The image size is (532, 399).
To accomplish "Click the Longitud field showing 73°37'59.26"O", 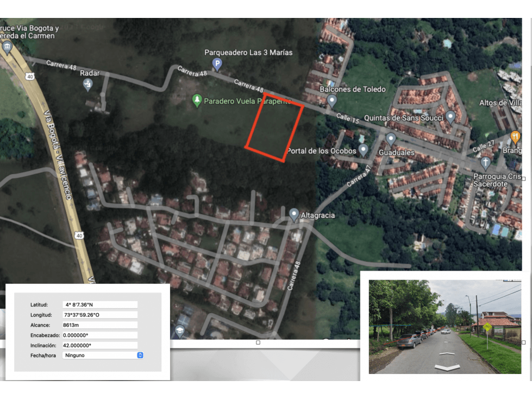I will [x=100, y=315].
